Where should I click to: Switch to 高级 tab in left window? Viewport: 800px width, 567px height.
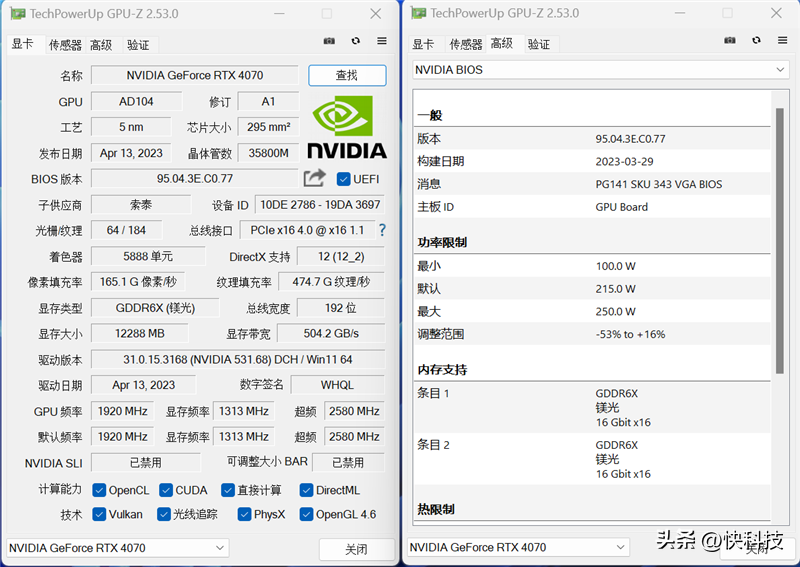click(102, 45)
